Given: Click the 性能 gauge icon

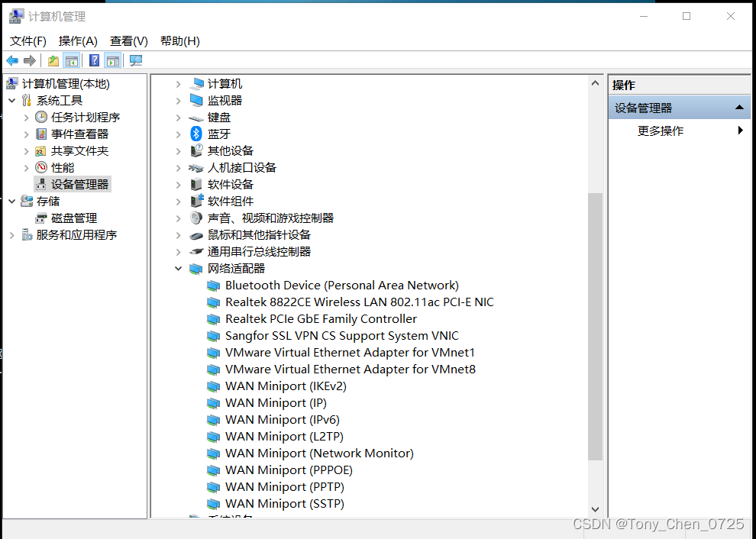Looking at the screenshot, I should point(41,167).
